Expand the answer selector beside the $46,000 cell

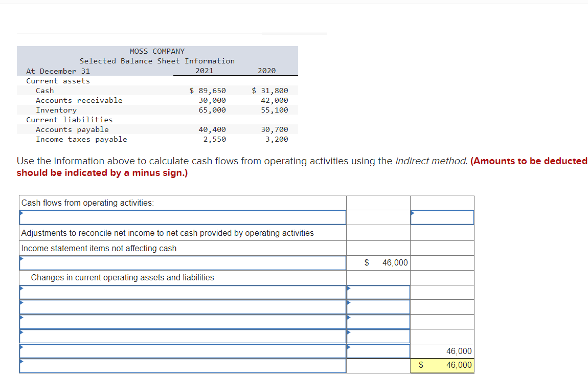413,213
